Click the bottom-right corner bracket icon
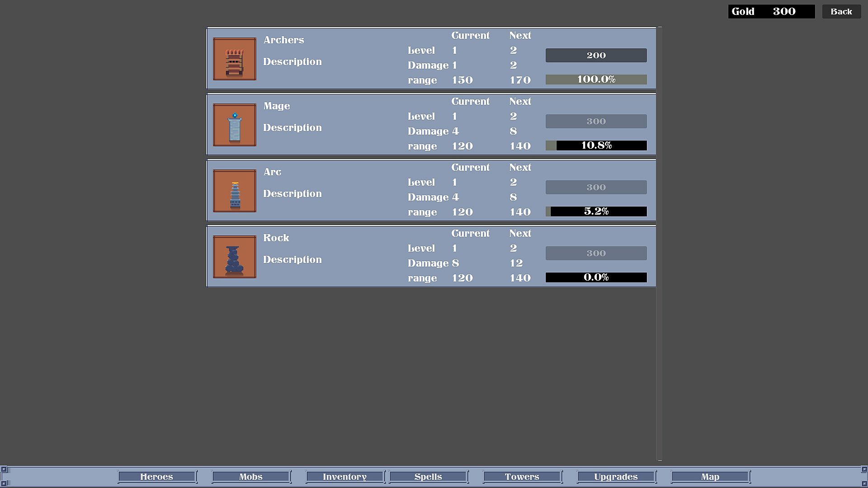868x488 pixels. [x=864, y=483]
